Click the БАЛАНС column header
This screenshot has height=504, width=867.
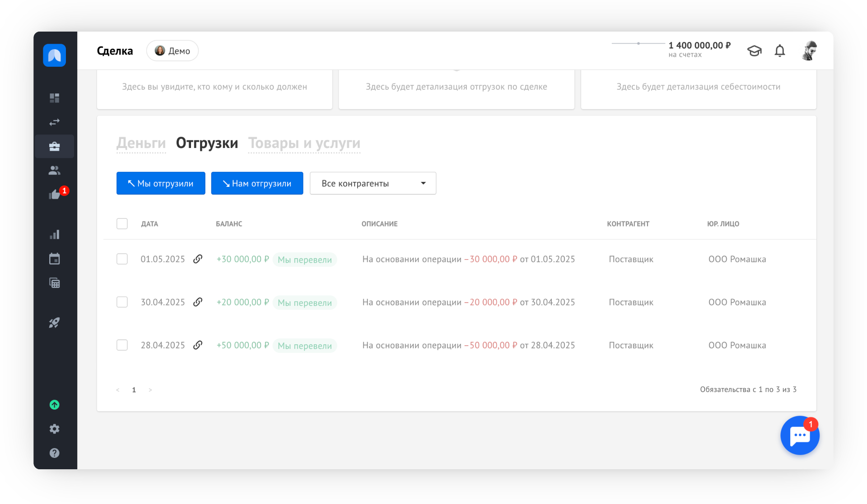229,224
